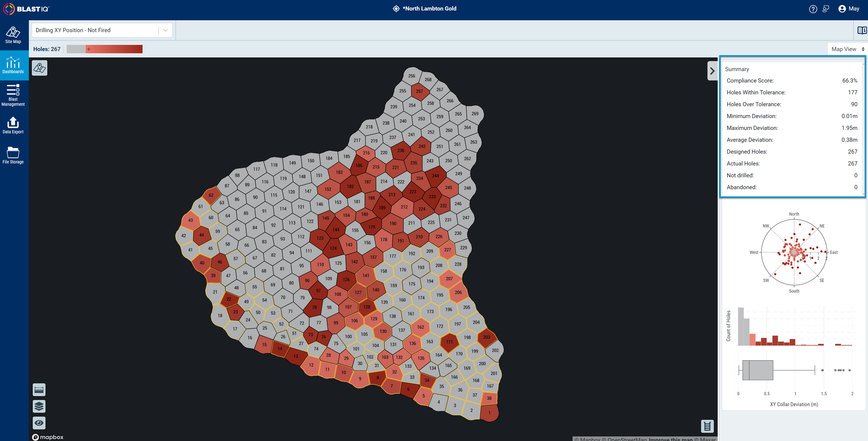Click the XY Collar Deviation (m) axis label
Screen dimensions: 868x441
point(794,404)
